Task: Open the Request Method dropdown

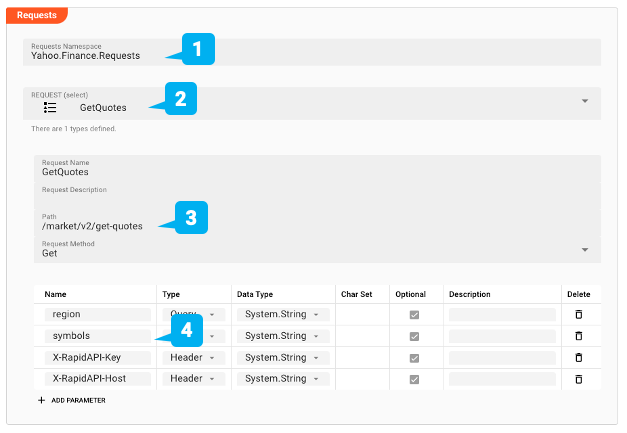Action: pos(585,249)
